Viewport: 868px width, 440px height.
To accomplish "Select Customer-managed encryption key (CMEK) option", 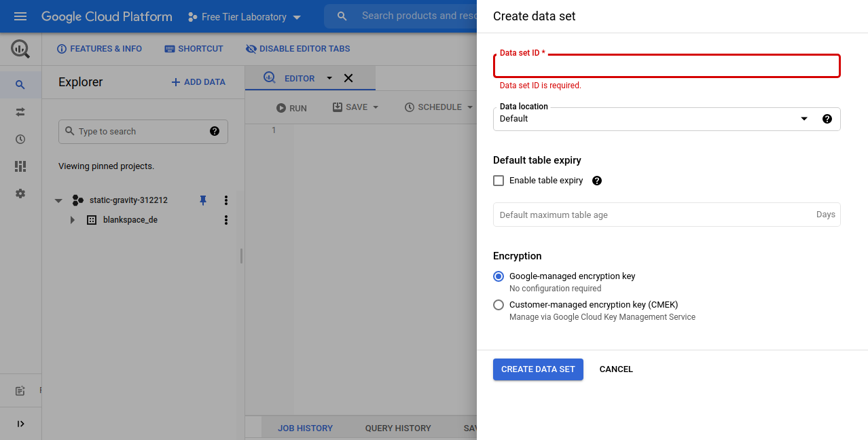I will (x=499, y=305).
